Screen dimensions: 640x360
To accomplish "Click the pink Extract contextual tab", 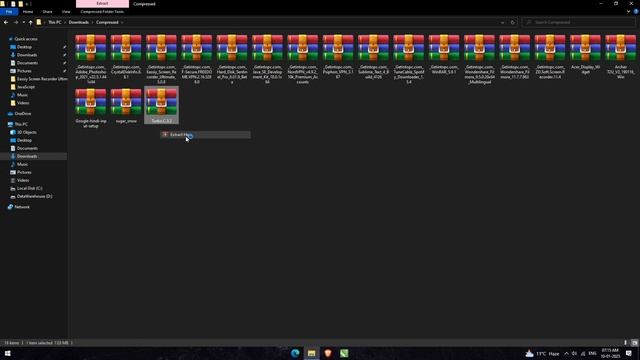I will click(x=102, y=4).
